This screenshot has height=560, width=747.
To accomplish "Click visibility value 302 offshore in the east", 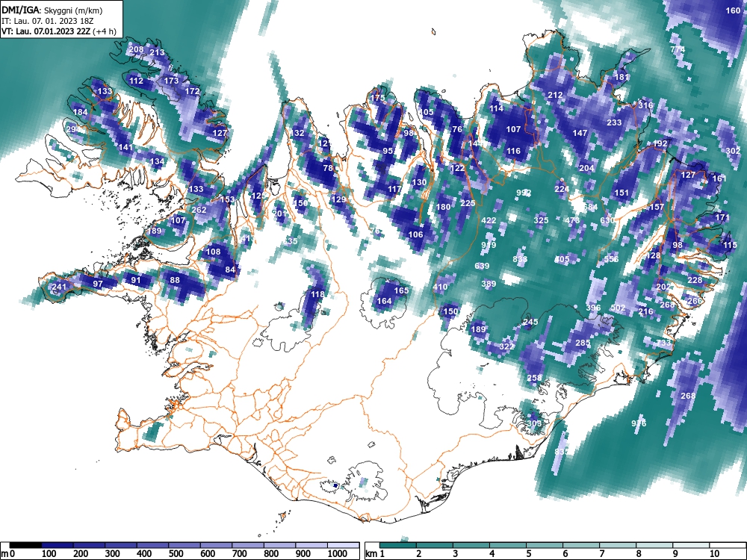I will click(x=734, y=151).
